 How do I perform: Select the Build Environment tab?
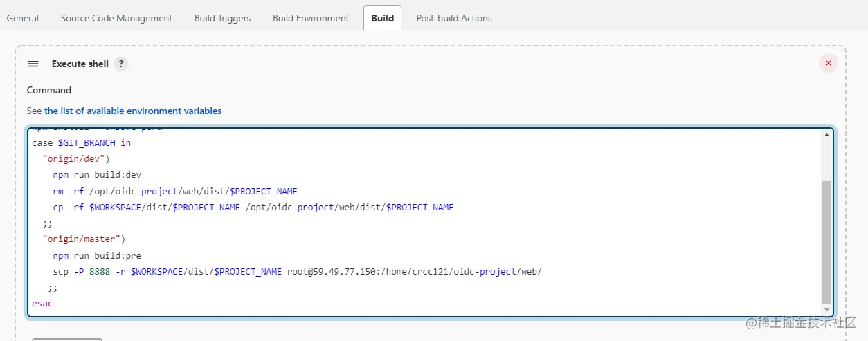pos(311,18)
